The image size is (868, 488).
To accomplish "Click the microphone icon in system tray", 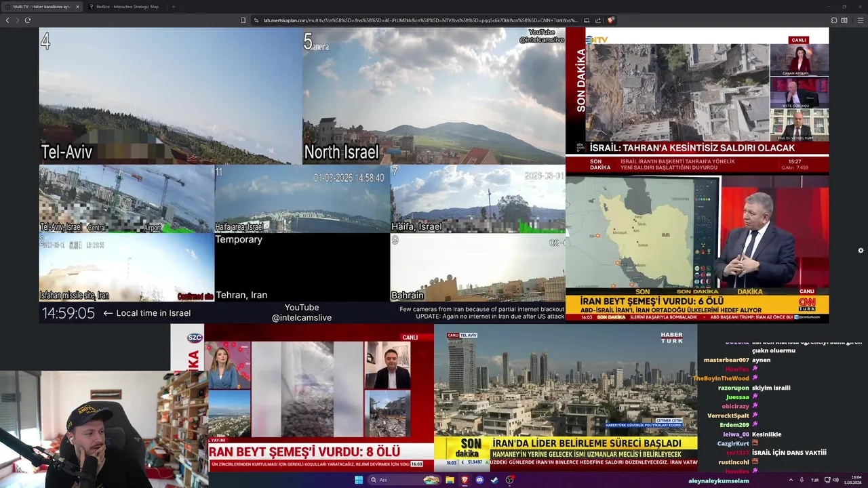I will point(802,480).
